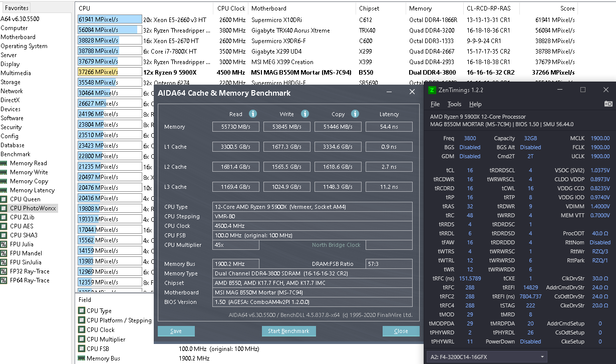Click 38828 MPixel/s Xeon E5-2670 score bar

coord(110,41)
